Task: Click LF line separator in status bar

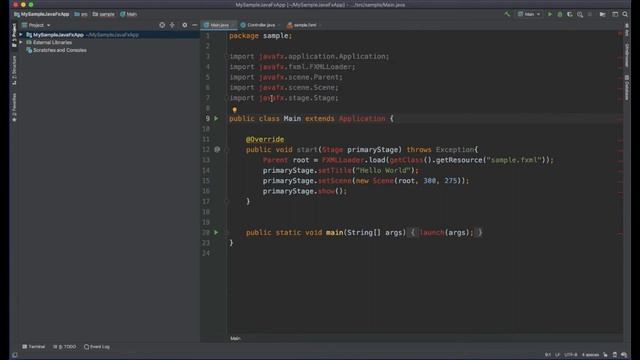Action: pos(557,355)
